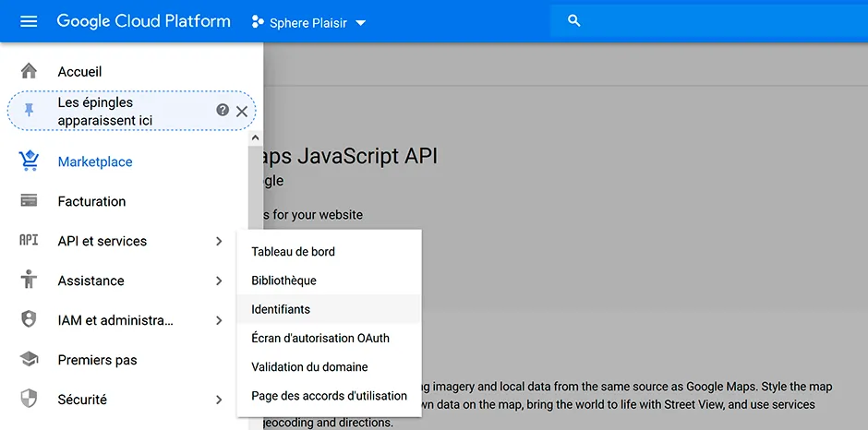Click the sidebar scrollbar up arrow

255,137
